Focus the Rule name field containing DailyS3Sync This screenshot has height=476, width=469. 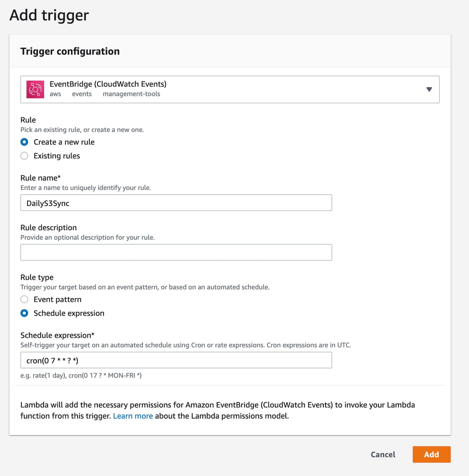click(x=176, y=203)
